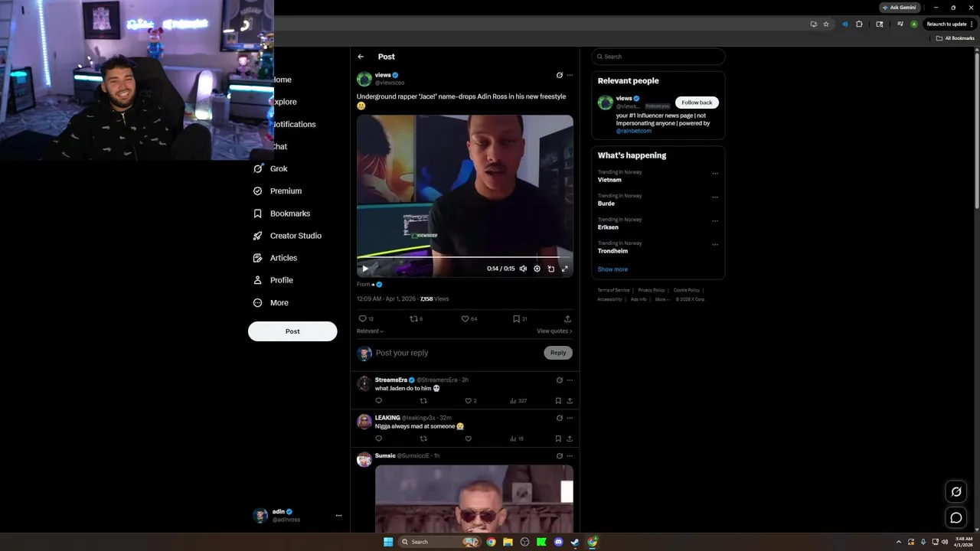Open Steam from the taskbar

(575, 542)
